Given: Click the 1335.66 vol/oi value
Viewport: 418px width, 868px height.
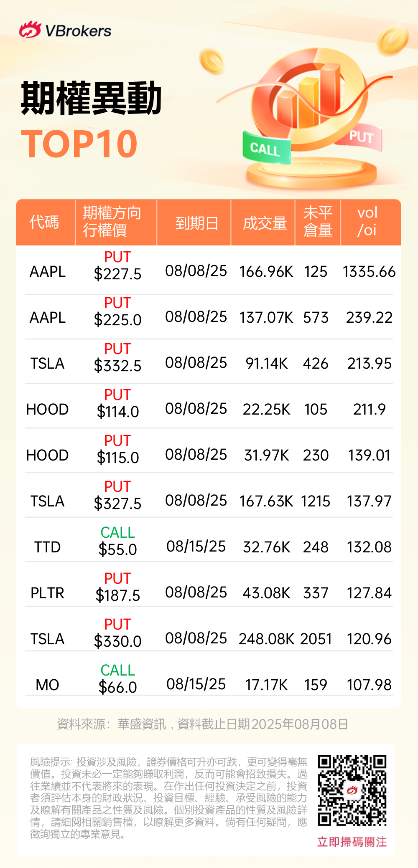Looking at the screenshot, I should pos(369,272).
